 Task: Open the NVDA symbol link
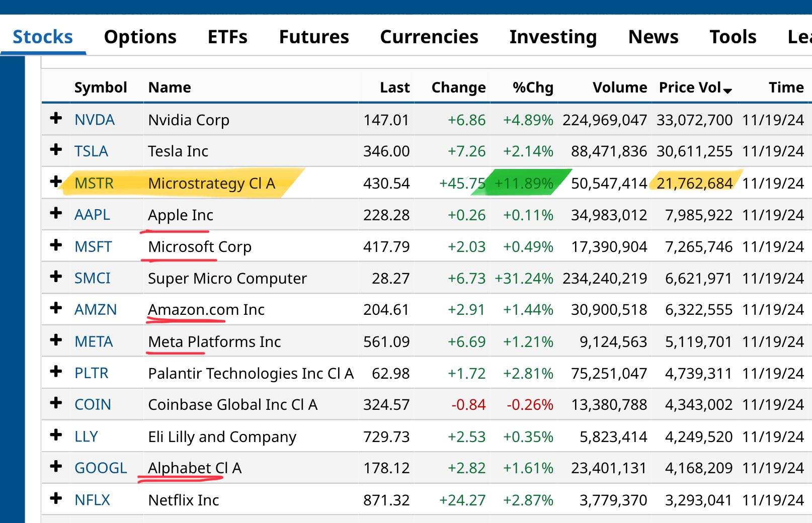coord(95,120)
